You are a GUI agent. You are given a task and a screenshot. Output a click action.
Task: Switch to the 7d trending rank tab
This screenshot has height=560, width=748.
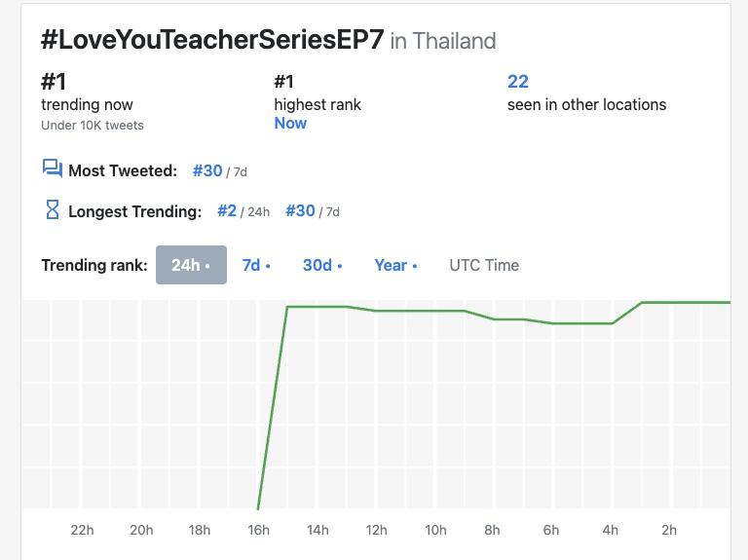click(x=256, y=265)
